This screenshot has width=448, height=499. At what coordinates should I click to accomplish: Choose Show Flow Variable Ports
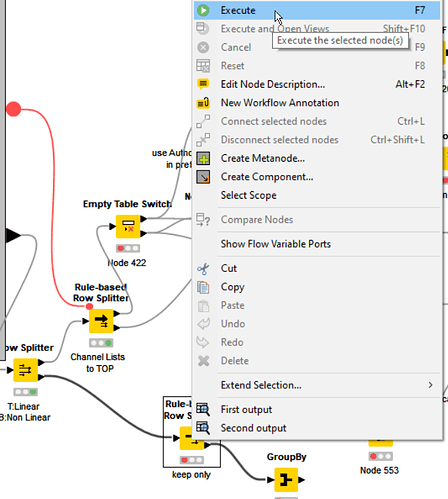[x=276, y=244]
